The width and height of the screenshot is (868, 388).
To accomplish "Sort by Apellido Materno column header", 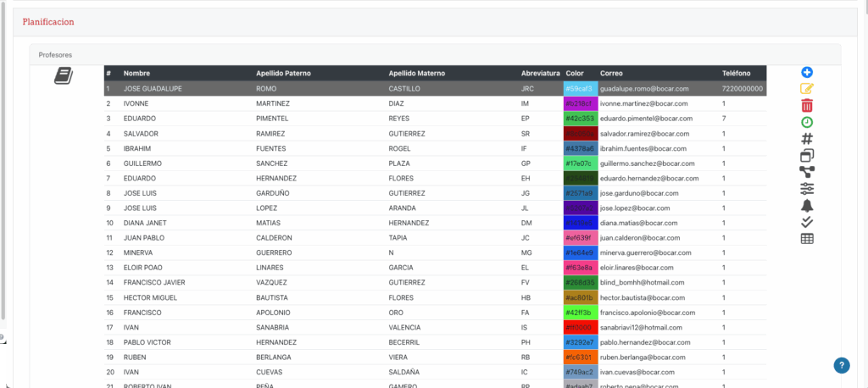I will [417, 73].
